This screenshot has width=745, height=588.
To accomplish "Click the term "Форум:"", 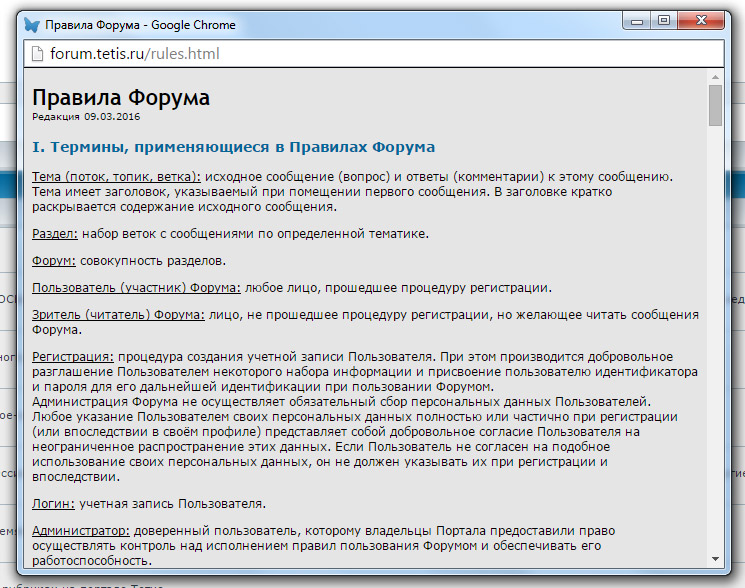I will pyautogui.click(x=54, y=261).
